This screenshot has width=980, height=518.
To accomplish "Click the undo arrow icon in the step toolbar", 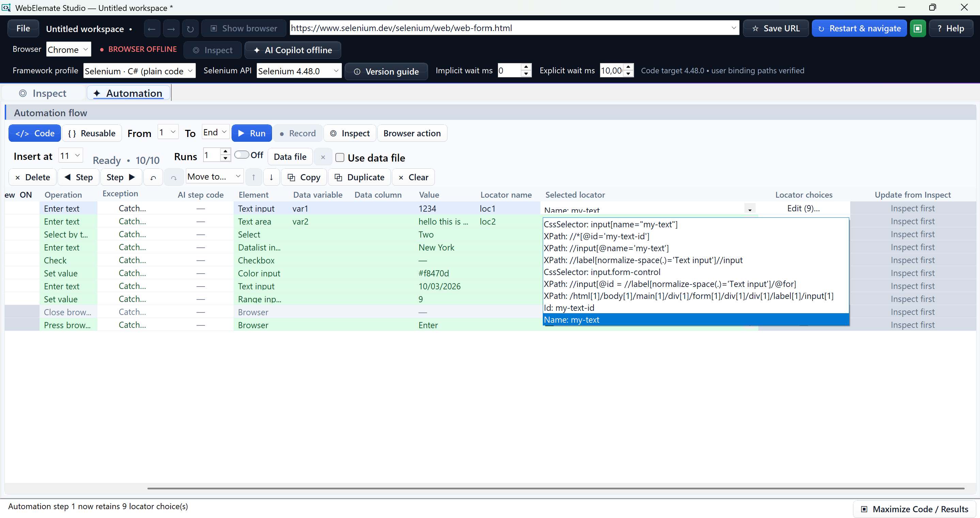I will coord(153,177).
